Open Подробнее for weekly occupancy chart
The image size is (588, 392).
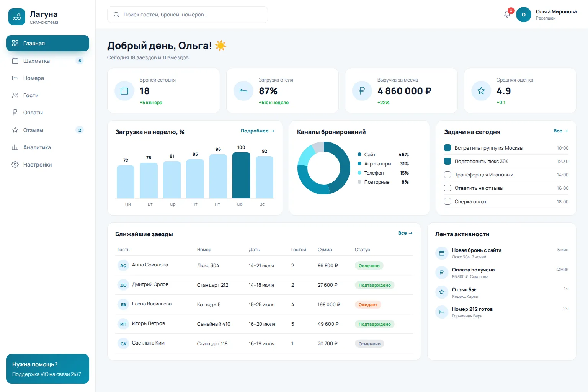[257, 131]
